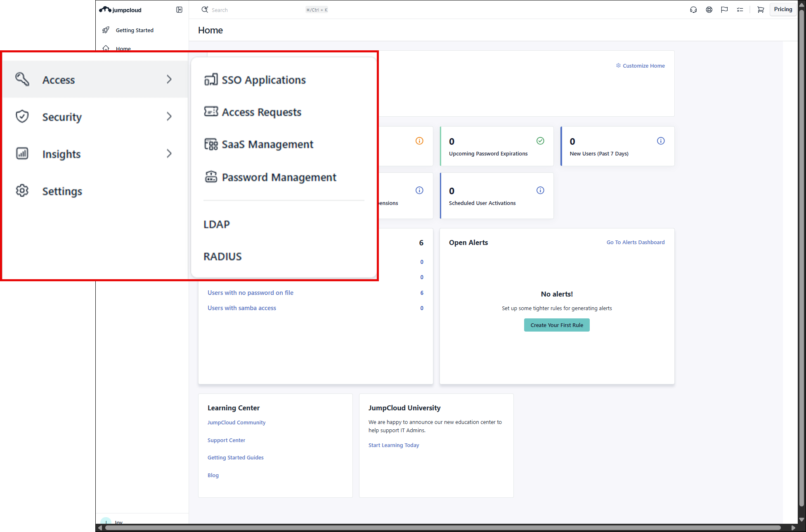Viewport: 806px width, 532px height.
Task: Click the headset support icon
Action: pos(693,9)
